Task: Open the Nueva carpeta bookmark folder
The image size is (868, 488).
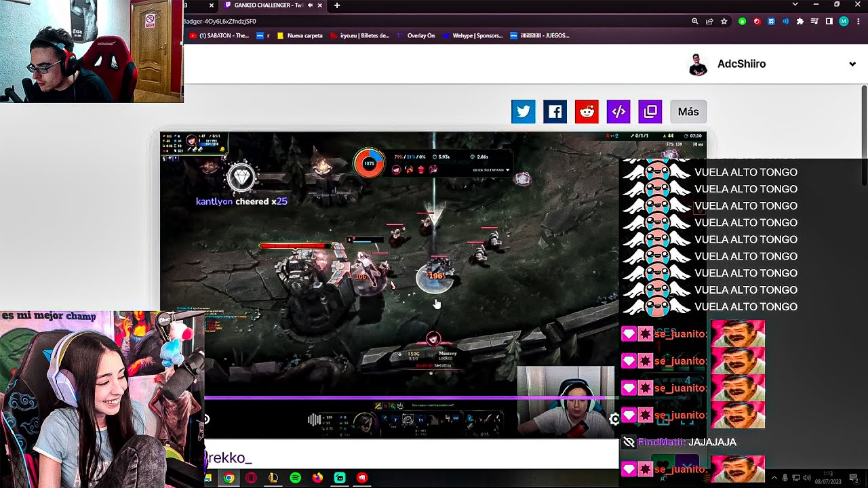Action: point(300,36)
